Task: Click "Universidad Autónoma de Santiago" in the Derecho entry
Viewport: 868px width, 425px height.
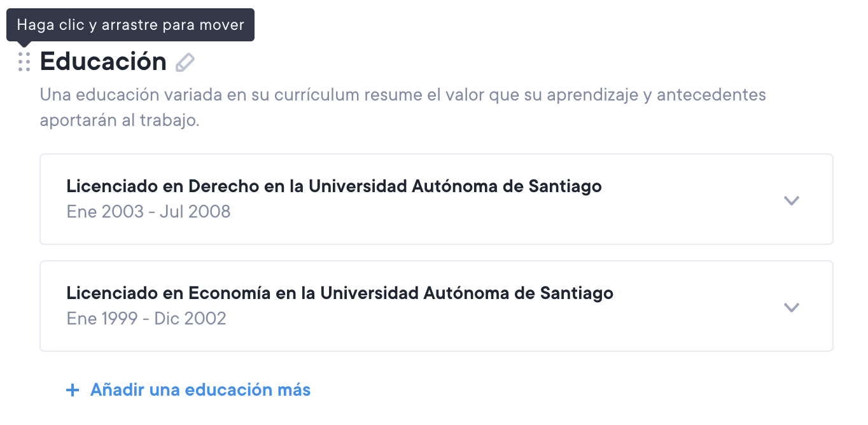Action: tap(455, 186)
